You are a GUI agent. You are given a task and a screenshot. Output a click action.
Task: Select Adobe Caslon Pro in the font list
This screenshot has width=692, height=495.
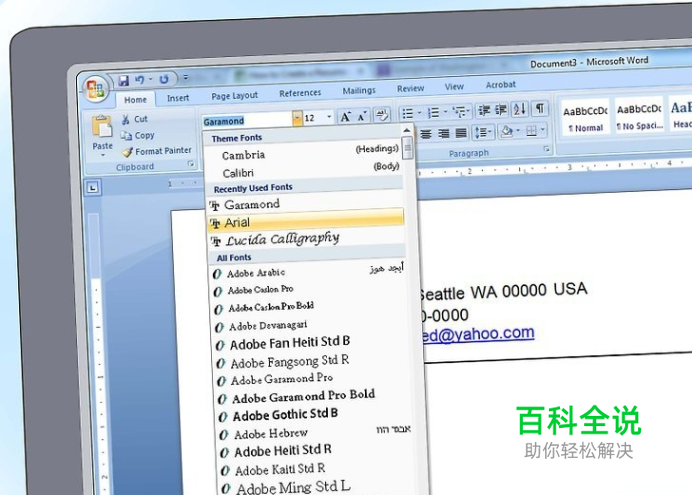coord(308,290)
